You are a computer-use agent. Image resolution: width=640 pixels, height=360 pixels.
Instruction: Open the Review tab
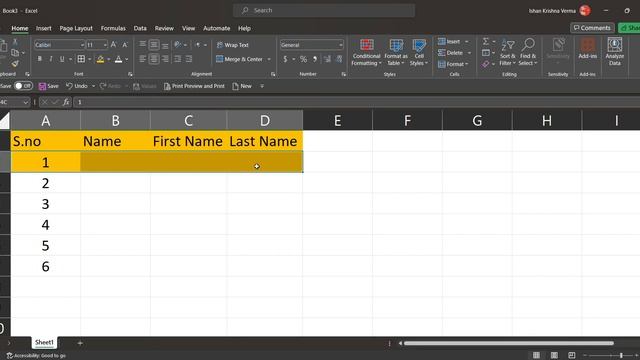(164, 28)
